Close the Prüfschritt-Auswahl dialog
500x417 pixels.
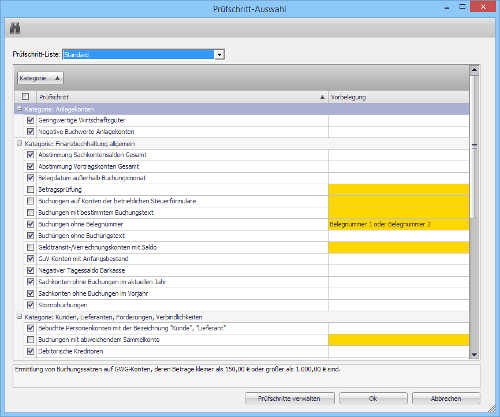click(x=483, y=7)
